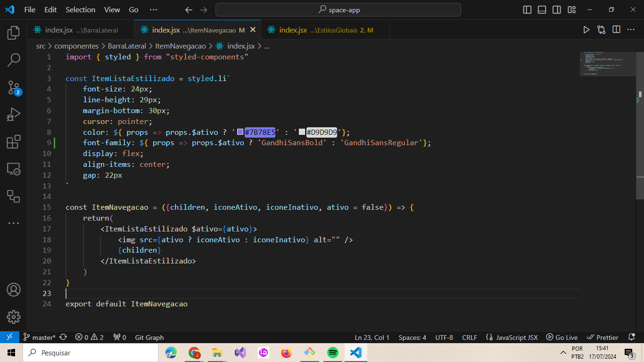Expand componentes breadcrumb
644x362 pixels.
(x=76, y=46)
